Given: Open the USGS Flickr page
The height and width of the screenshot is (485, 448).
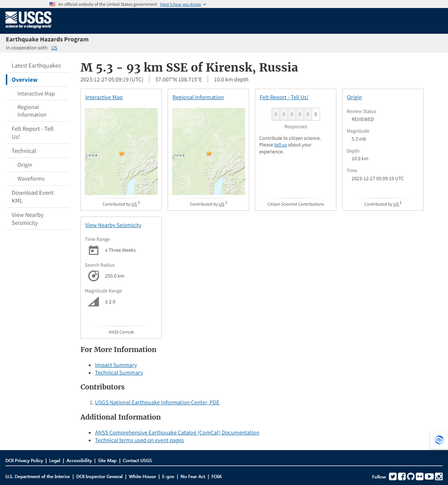Looking at the screenshot, I should tap(420, 476).
